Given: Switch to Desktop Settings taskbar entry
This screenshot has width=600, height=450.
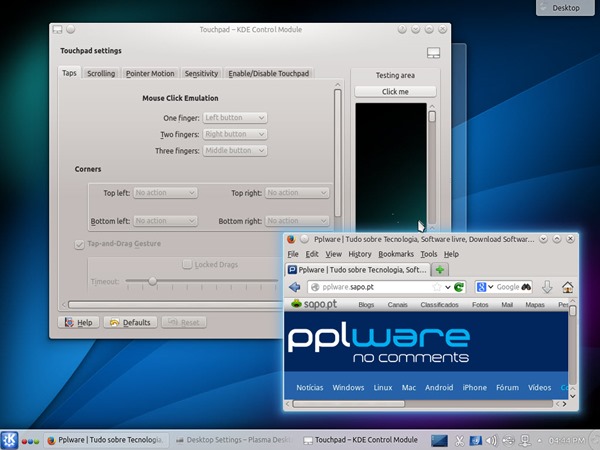Looking at the screenshot, I should coord(233,440).
